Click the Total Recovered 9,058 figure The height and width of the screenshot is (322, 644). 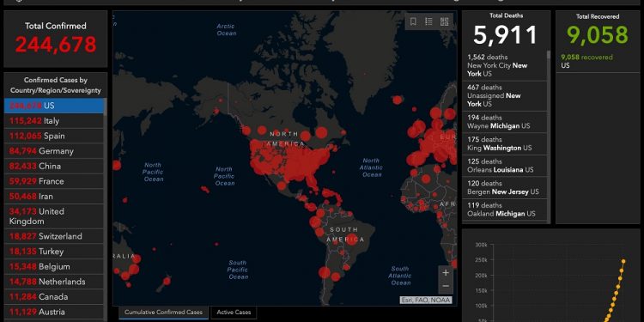[x=598, y=34]
